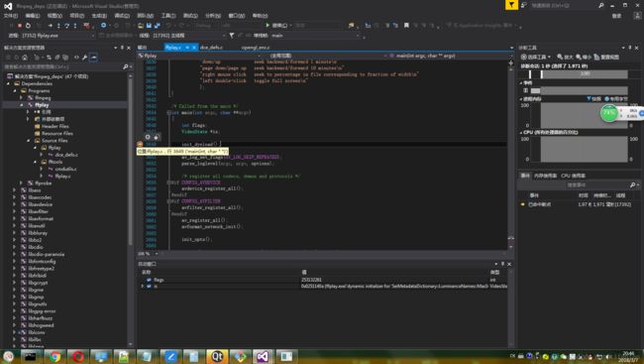The height and width of the screenshot is (364, 644).
Task: Open the 工具 (Tools) menu
Action: click(168, 16)
